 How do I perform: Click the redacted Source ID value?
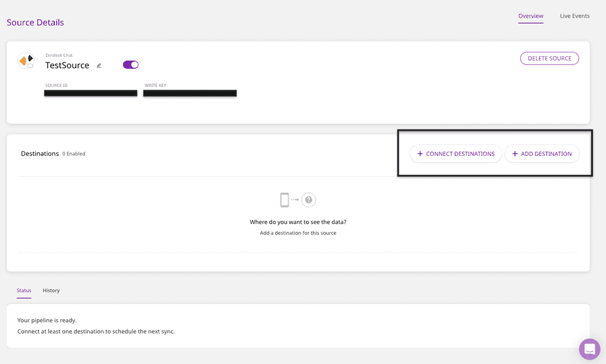tap(91, 93)
